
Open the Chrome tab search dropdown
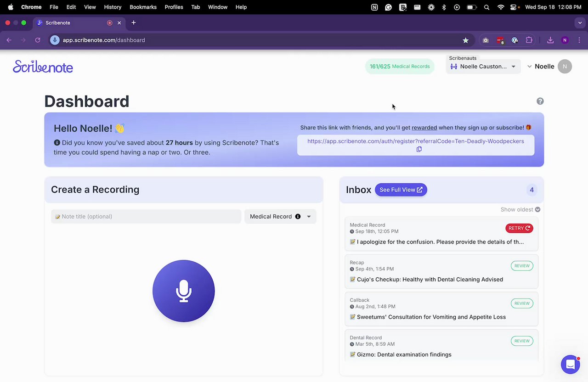(x=580, y=22)
